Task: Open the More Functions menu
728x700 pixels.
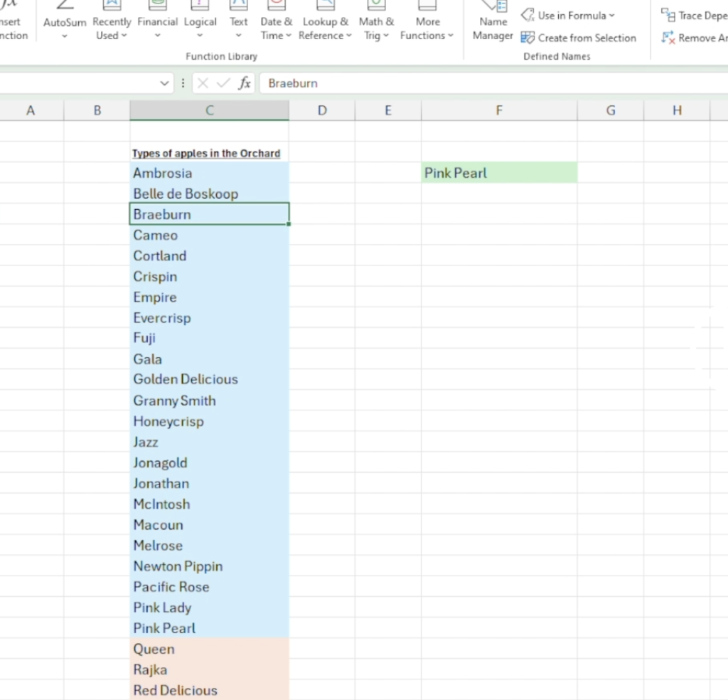Action: pyautogui.click(x=427, y=28)
